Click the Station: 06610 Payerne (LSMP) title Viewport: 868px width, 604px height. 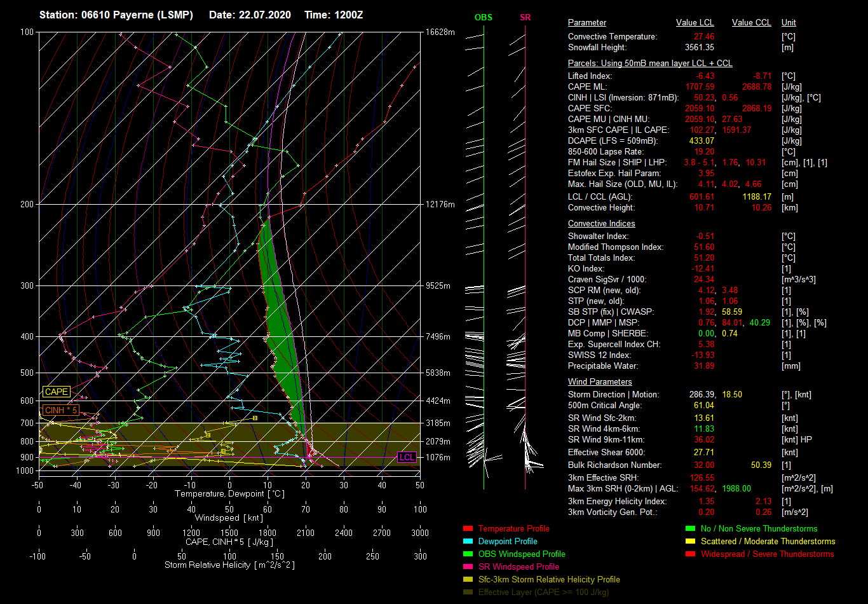point(116,15)
